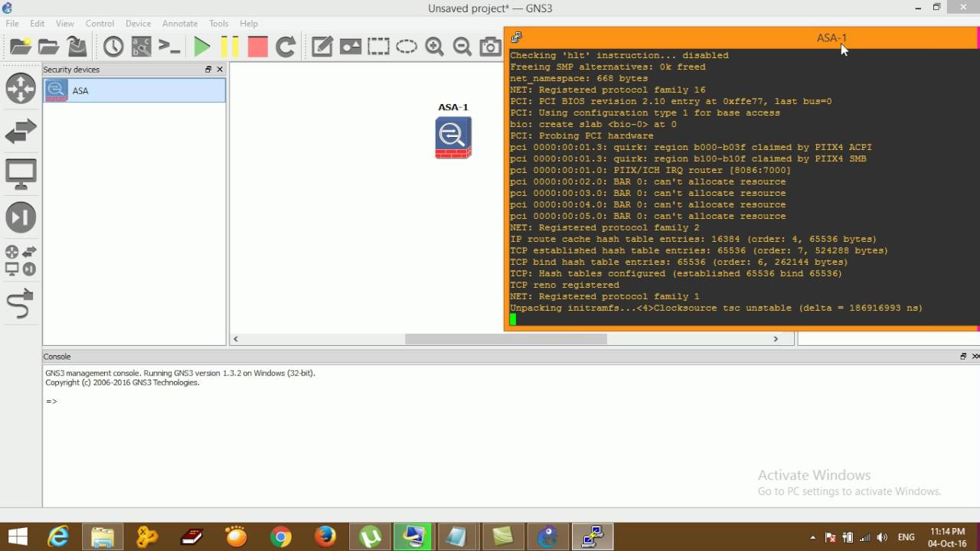The image size is (980, 551).
Task: Take a screenshot with camera icon
Action: (x=491, y=47)
